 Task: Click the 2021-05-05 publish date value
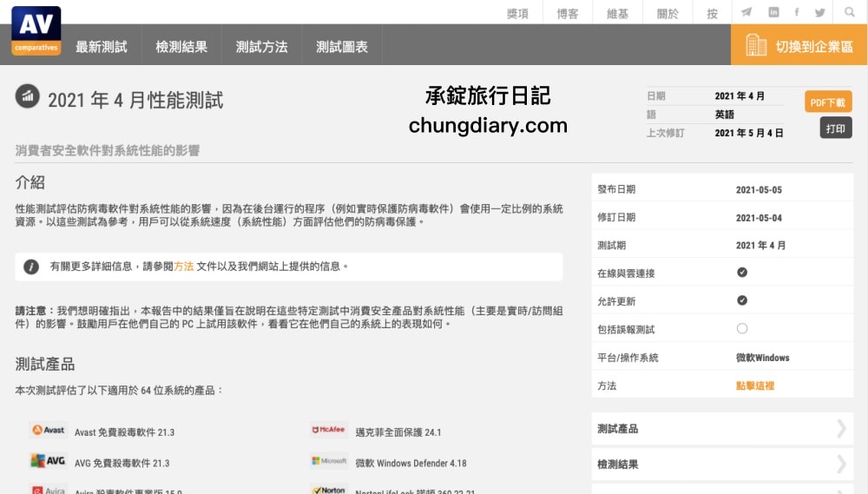pyautogui.click(x=759, y=190)
